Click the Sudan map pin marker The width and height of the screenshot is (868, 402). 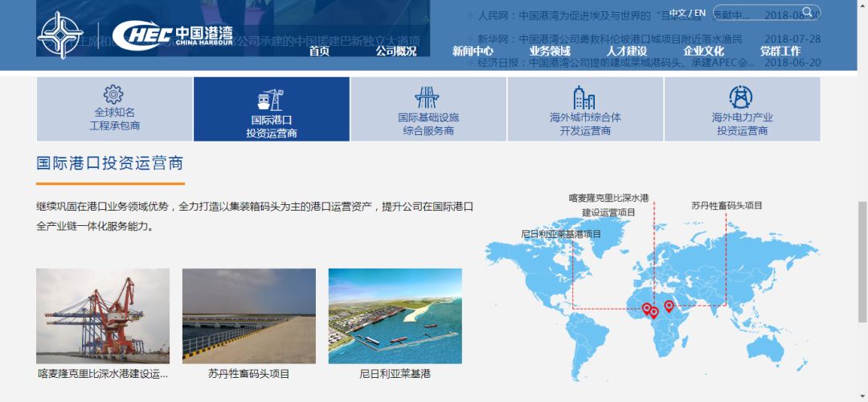coord(669,306)
